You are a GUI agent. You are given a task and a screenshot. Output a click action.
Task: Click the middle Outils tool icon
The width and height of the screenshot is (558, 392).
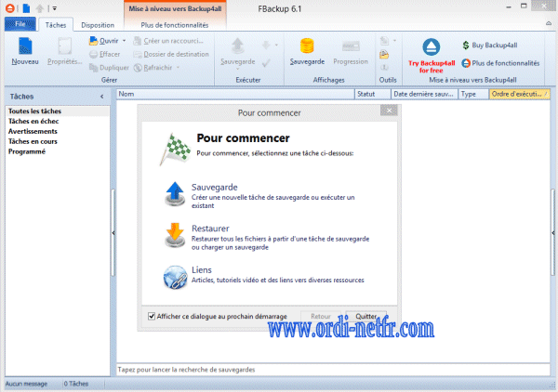pos(384,55)
